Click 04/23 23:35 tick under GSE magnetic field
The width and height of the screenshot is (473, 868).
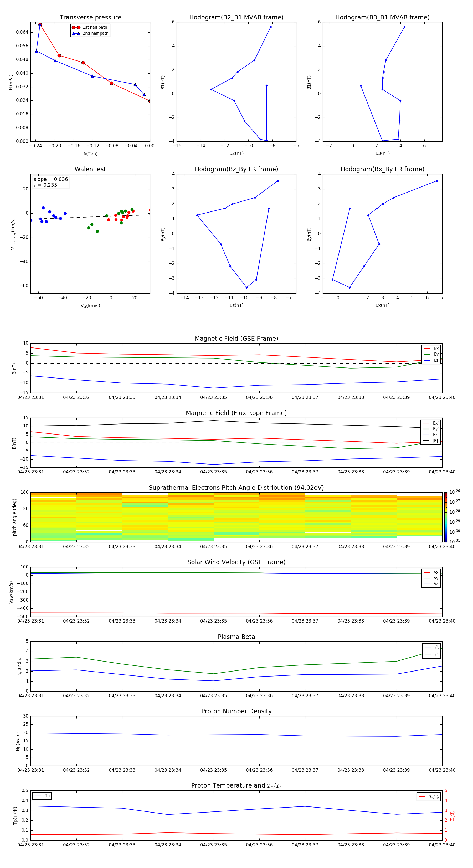point(213,398)
